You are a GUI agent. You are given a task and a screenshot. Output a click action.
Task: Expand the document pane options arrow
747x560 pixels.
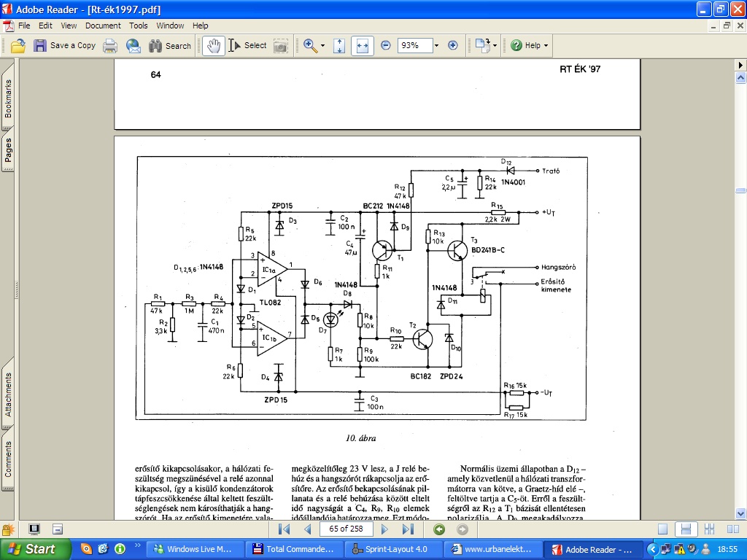coord(740,65)
